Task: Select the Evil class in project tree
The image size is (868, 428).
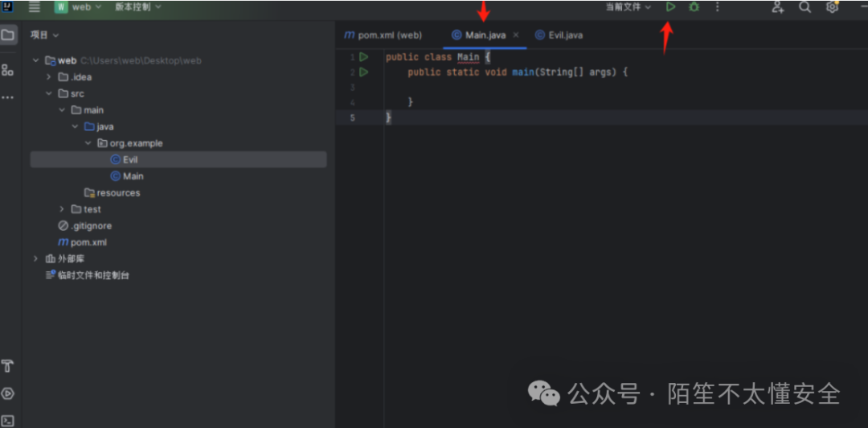Action: [x=178, y=159]
